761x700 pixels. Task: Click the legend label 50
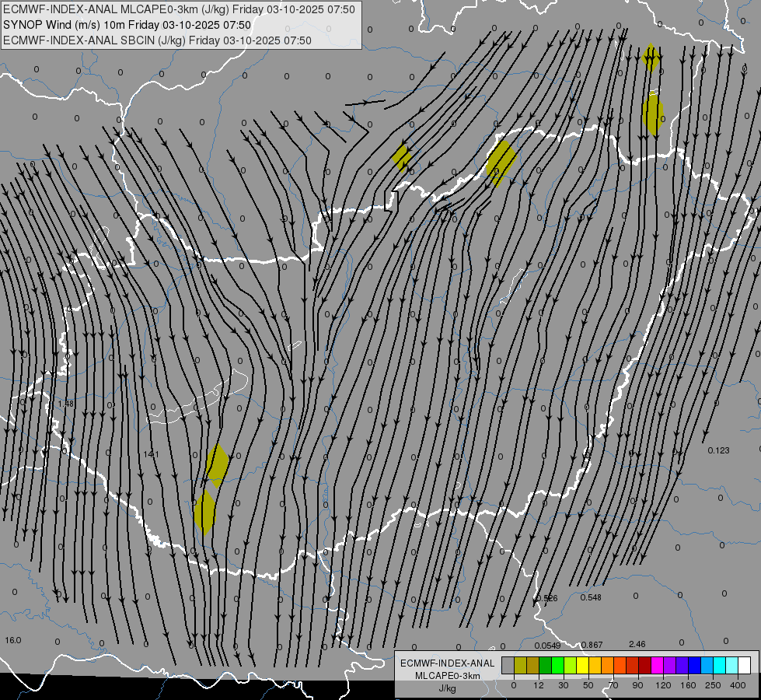588,685
